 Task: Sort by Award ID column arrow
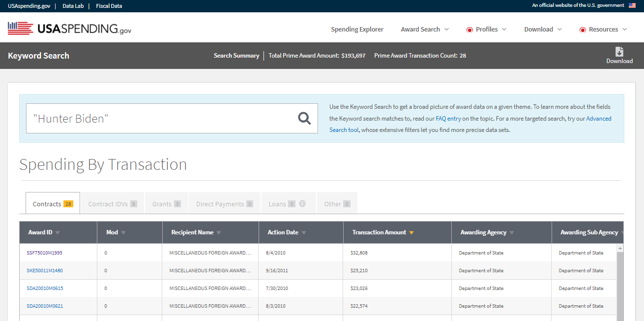tap(58, 233)
